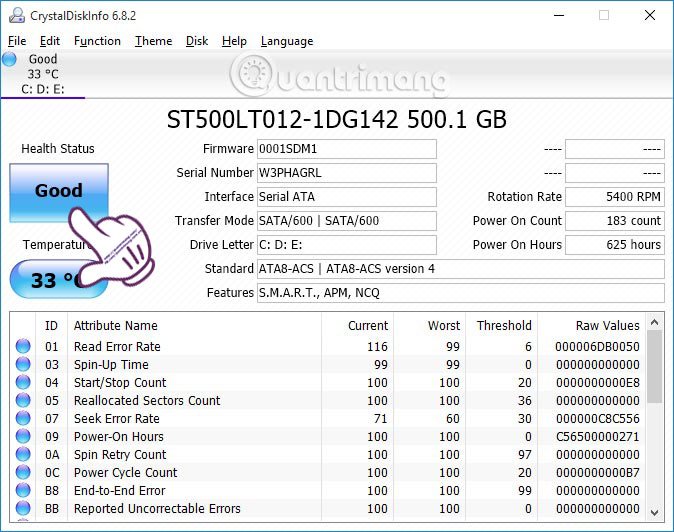This screenshot has width=674, height=532.
Task: Click the ID column header
Action: (x=51, y=326)
